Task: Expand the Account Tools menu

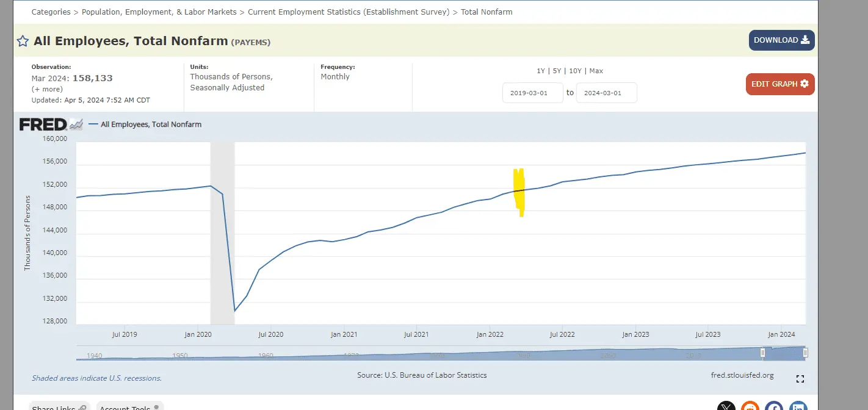Action: click(x=129, y=407)
